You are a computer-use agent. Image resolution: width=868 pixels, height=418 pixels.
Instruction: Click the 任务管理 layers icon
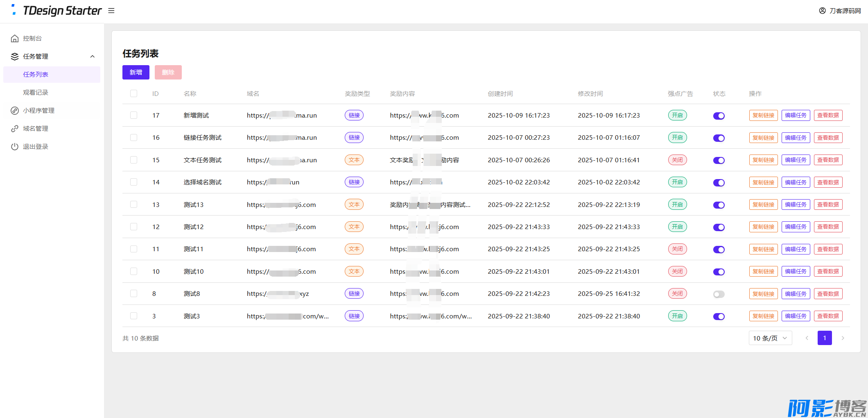coord(15,57)
